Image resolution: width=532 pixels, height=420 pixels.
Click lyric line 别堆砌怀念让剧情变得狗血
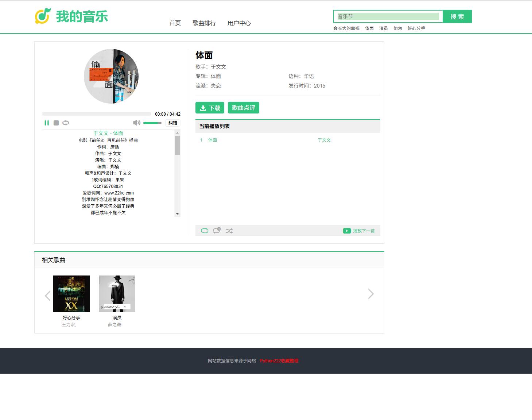(x=108, y=200)
